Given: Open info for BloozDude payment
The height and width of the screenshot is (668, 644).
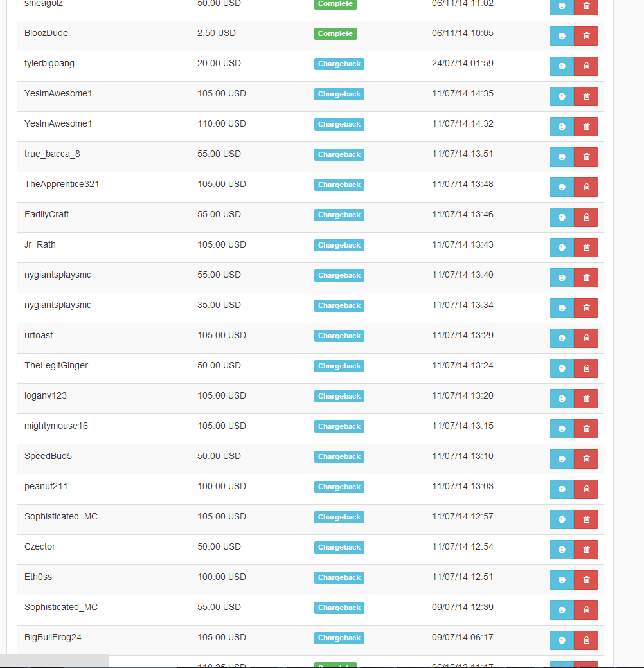Looking at the screenshot, I should tap(562, 36).
